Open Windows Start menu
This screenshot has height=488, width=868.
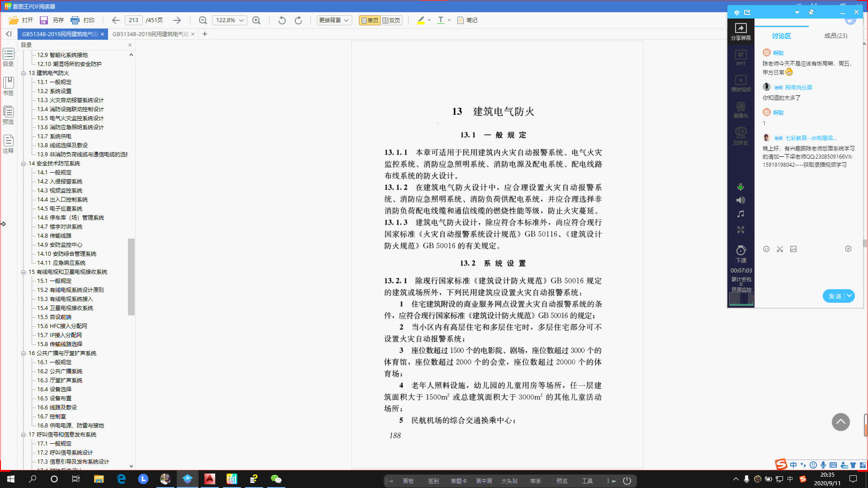pyautogui.click(x=11, y=479)
